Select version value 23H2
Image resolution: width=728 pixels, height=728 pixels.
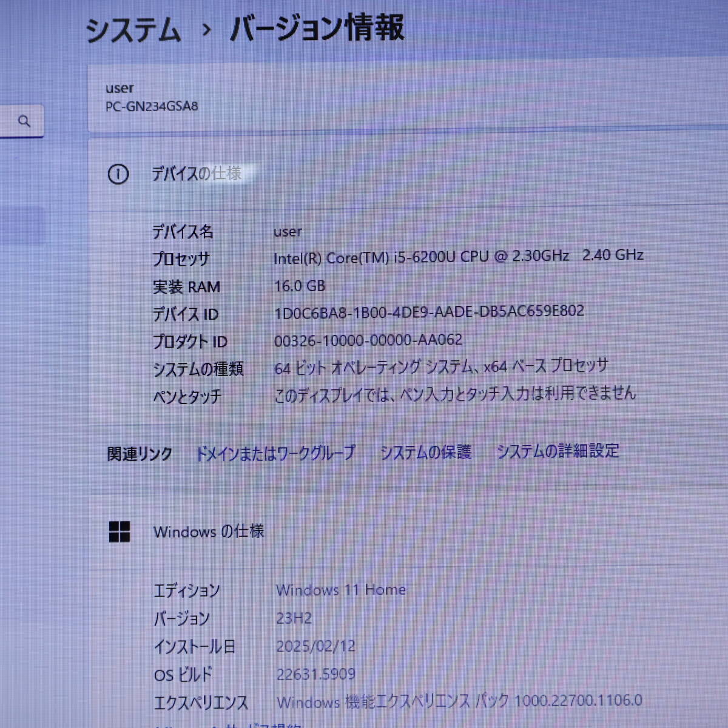coord(294,618)
